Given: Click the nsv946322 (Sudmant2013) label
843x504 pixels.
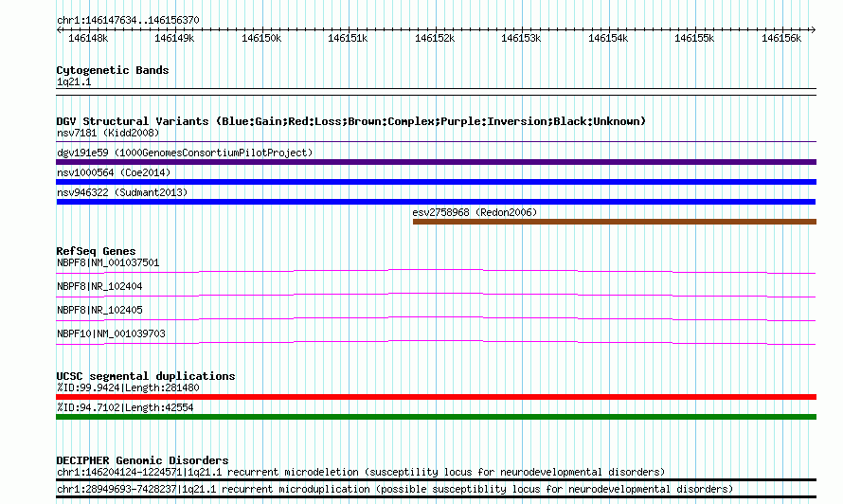Looking at the screenshot, I should click(122, 192).
